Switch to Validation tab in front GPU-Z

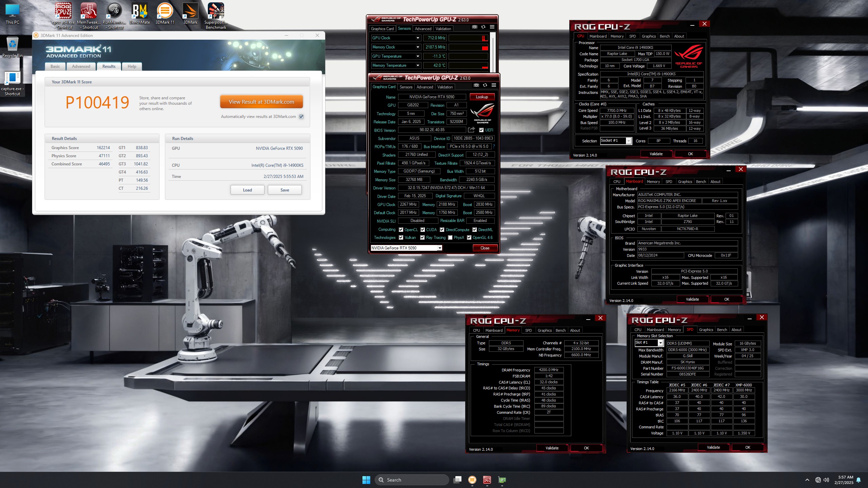point(445,87)
